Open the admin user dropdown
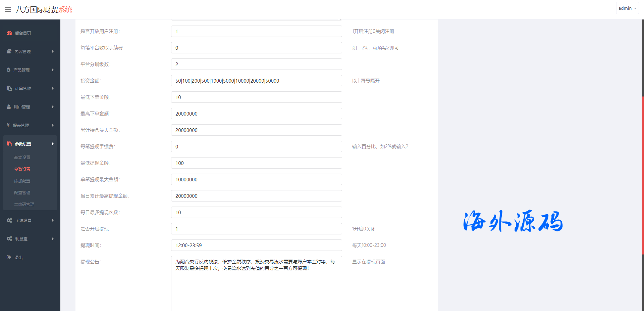Screen dimensions: 644x311 (627, 8)
